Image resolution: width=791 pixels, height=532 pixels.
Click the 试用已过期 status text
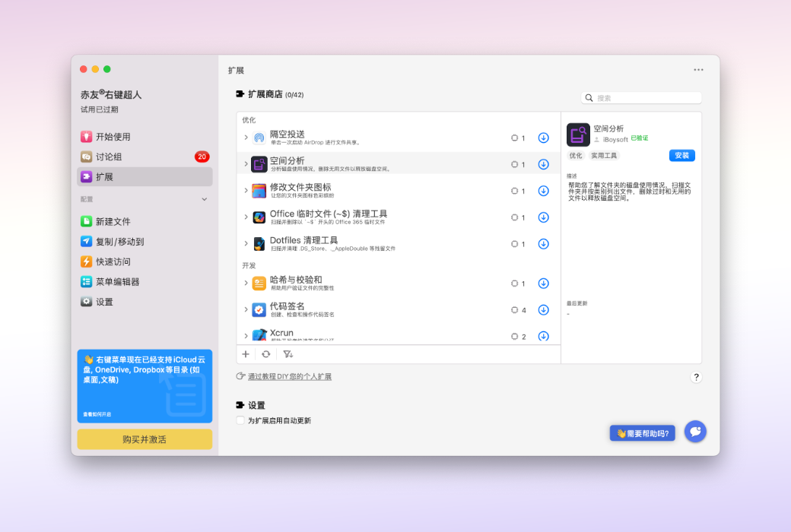100,109
